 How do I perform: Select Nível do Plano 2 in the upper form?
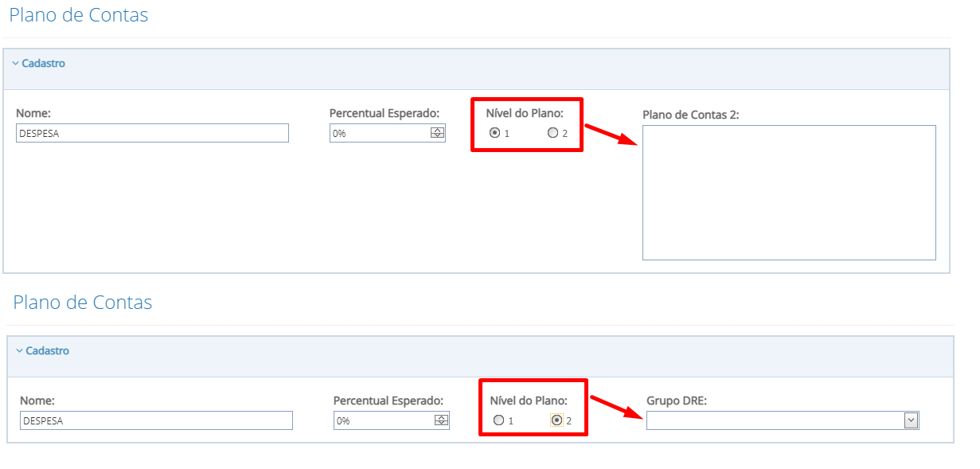pyautogui.click(x=552, y=133)
